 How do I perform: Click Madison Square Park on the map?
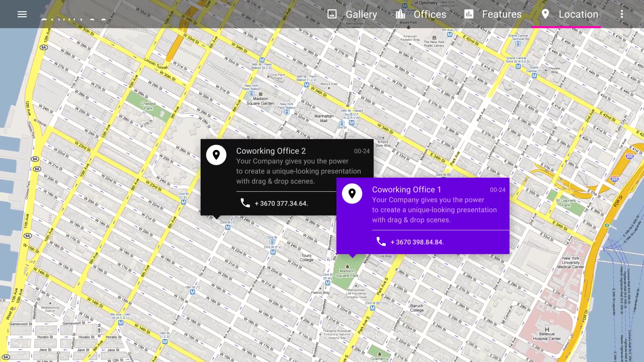(347, 273)
